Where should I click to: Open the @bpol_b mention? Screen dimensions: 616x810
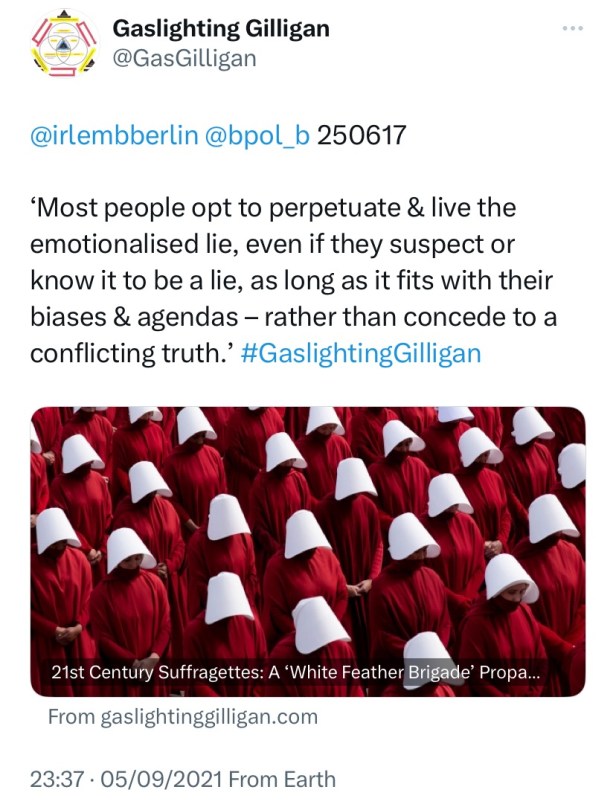point(257,135)
